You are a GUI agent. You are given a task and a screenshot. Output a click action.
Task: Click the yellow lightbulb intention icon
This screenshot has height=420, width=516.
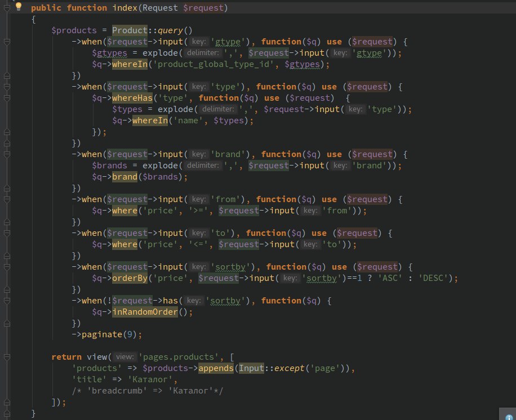coord(19,6)
